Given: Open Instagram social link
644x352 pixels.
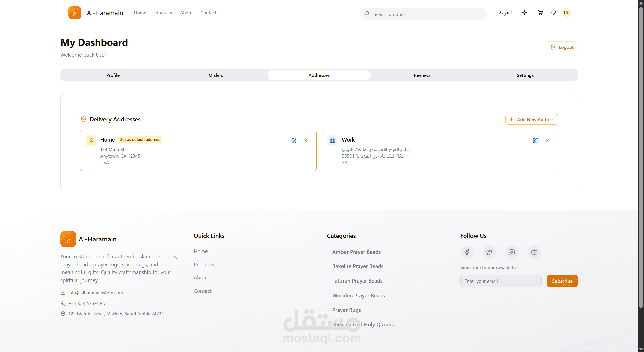Looking at the screenshot, I should [x=511, y=252].
